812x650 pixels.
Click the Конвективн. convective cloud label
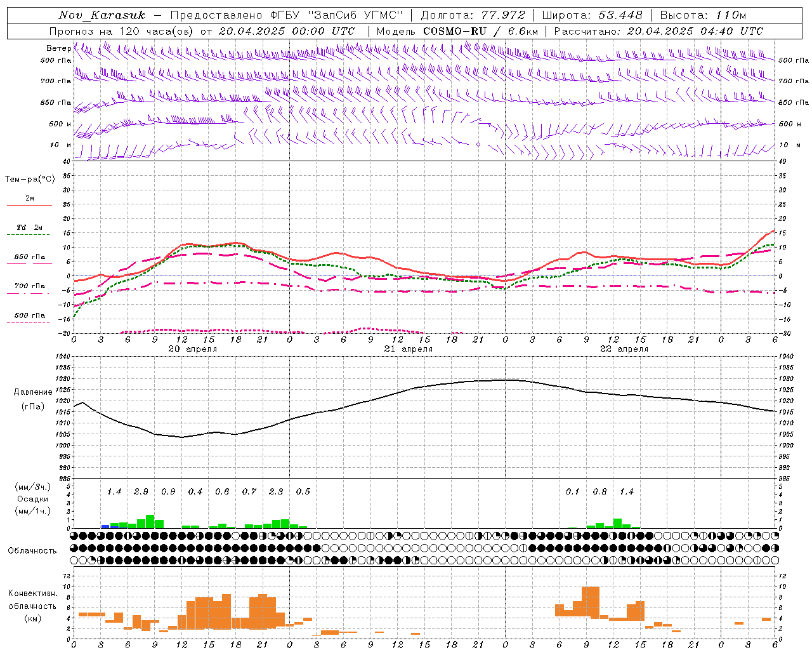coord(32,594)
